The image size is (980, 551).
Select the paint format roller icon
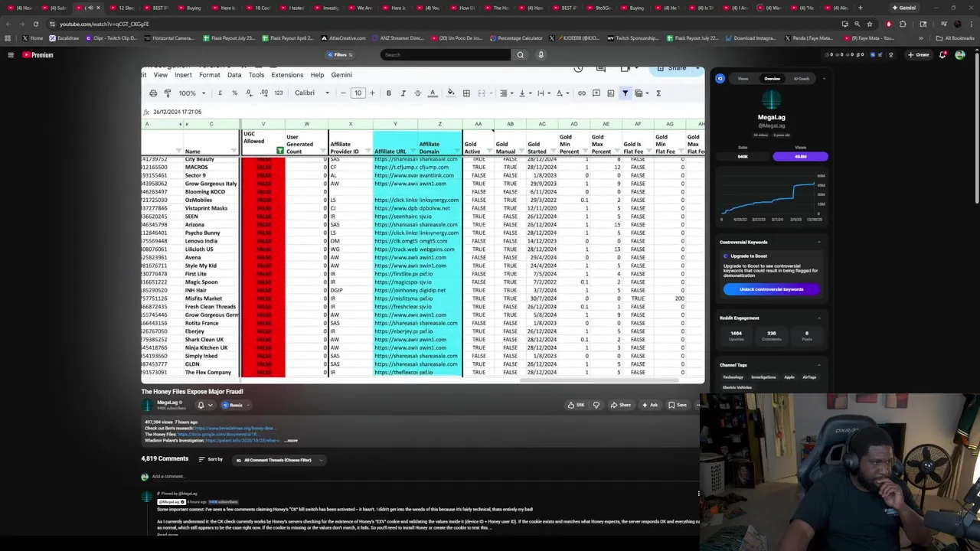coord(168,93)
